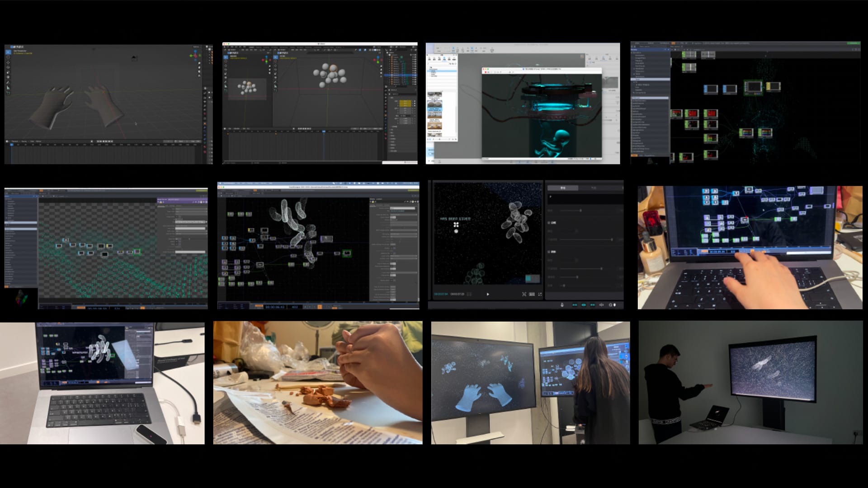Screen dimensions: 868x488
Task: Click the audio waveform icon in bottom bar
Action: (601, 305)
